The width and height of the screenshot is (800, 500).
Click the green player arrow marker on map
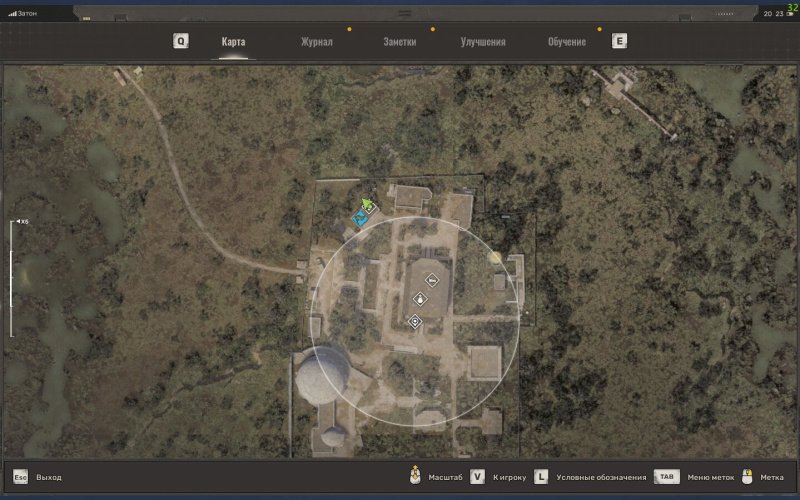(x=367, y=204)
